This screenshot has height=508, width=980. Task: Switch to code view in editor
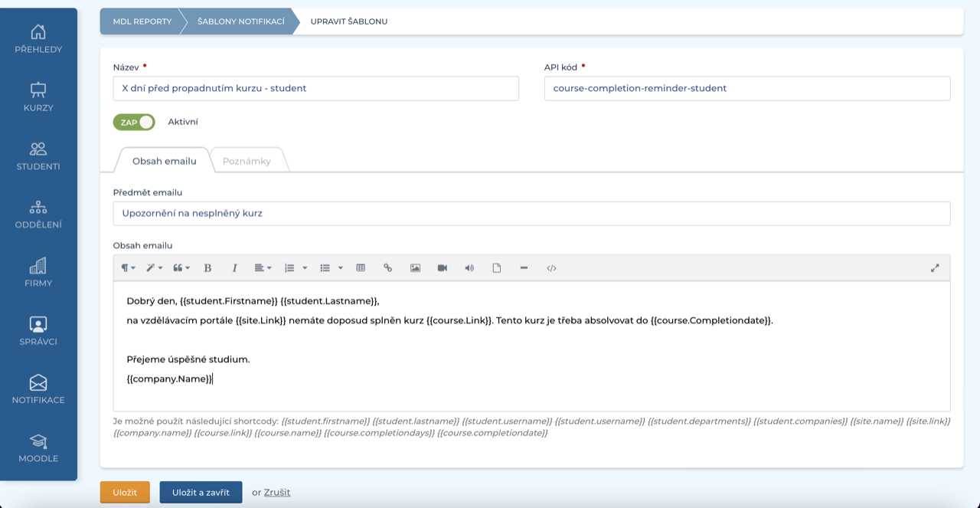tap(551, 268)
